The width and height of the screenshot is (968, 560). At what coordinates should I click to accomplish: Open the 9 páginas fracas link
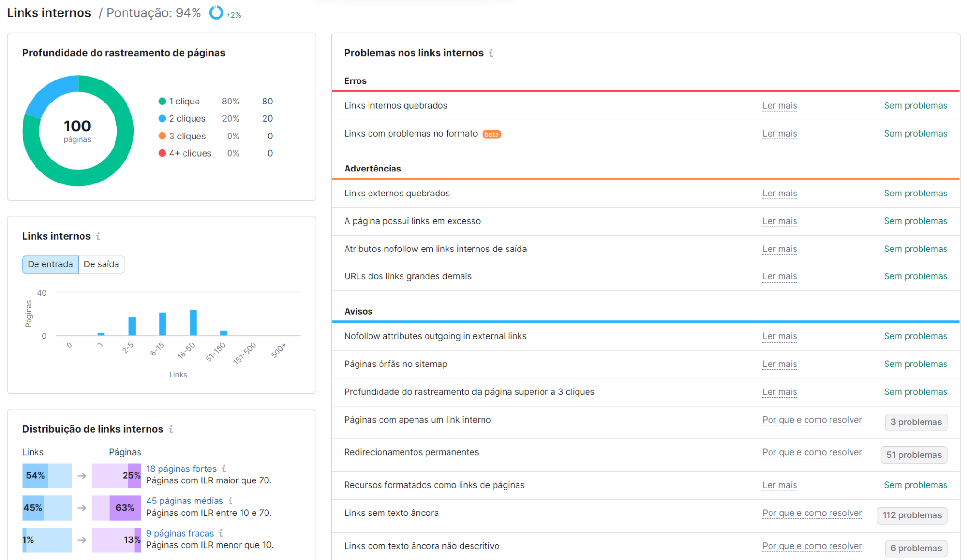[180, 533]
